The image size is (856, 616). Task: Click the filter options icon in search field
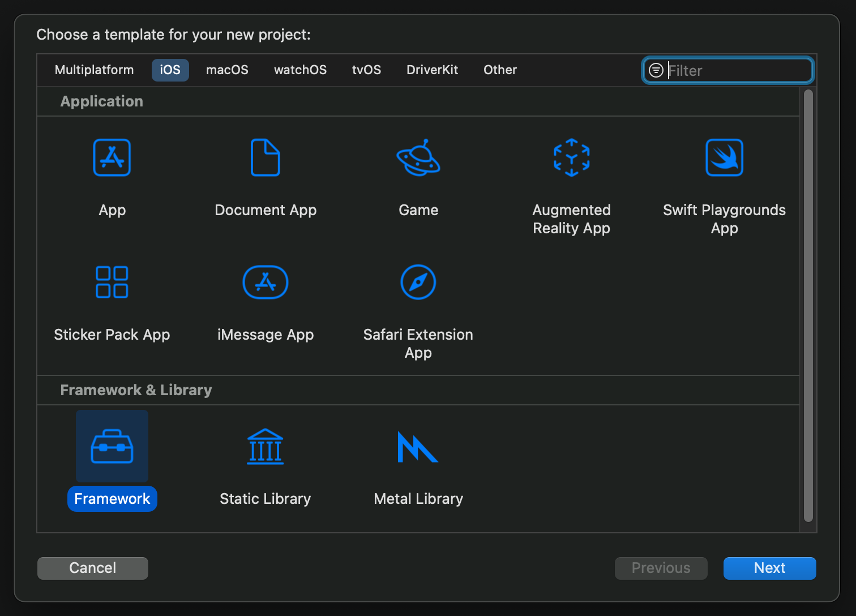pos(656,70)
